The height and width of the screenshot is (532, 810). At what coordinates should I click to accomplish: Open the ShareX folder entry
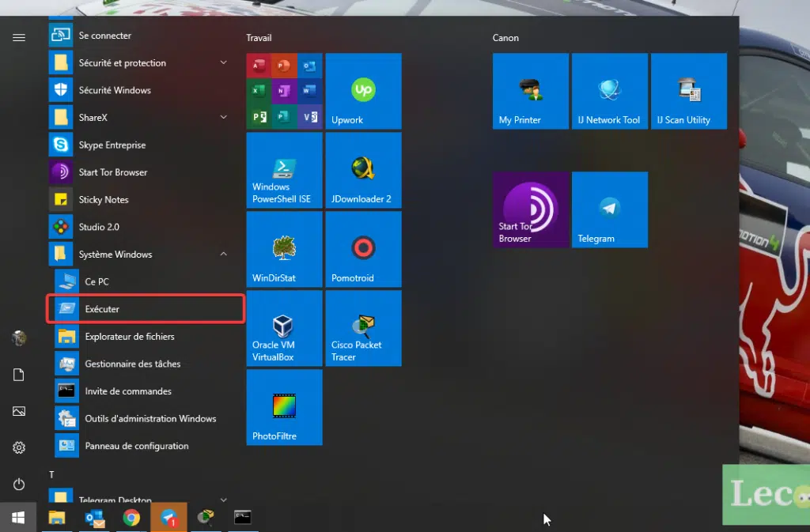(141, 118)
